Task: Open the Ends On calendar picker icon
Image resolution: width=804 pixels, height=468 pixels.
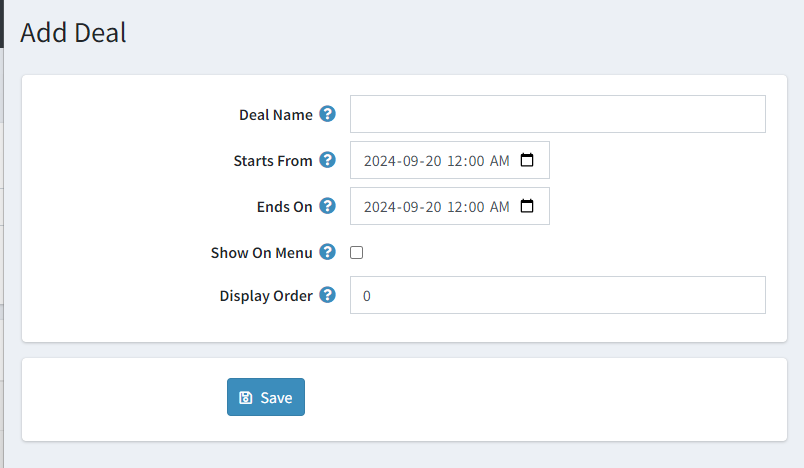Action: pos(527,206)
